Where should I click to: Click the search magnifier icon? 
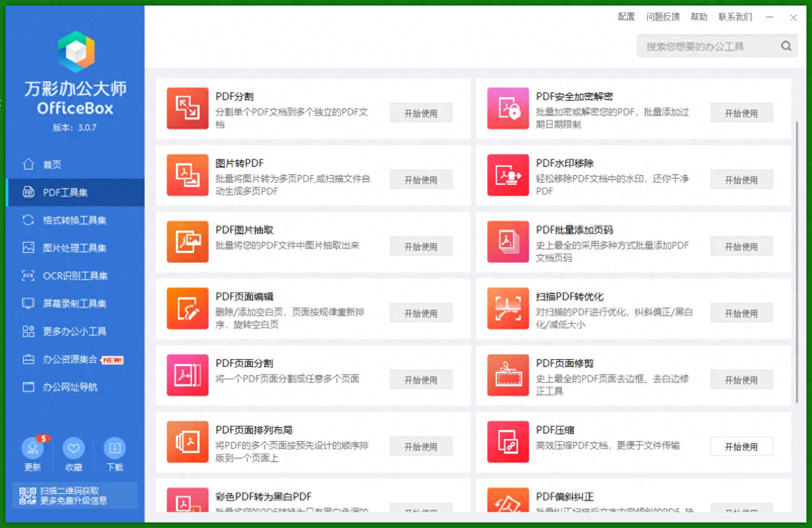786,46
